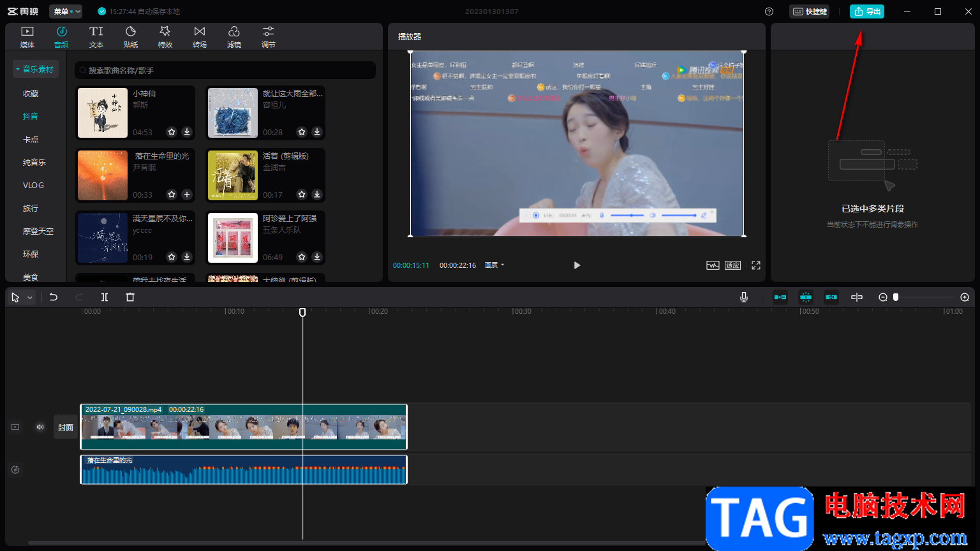The image size is (980, 551).
Task: Select the 收藏 favorites category
Action: tap(31, 93)
